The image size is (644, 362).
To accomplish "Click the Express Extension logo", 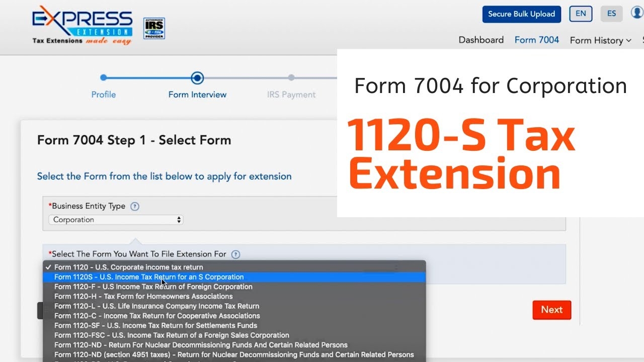I will tap(82, 25).
